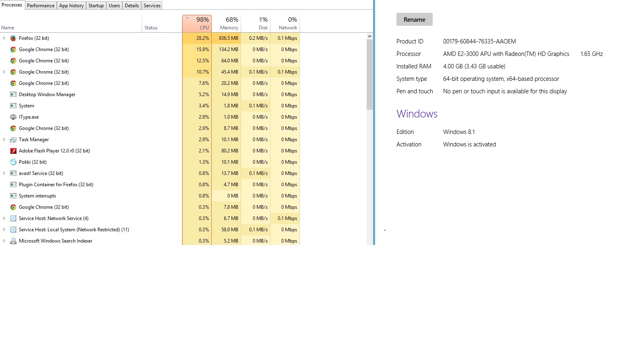Click the Windows is activated text
Screen dimensions: 644x362
click(469, 144)
